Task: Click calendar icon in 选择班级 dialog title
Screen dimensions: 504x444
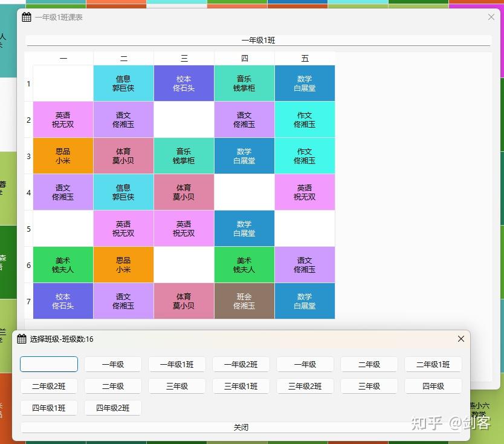Action: pyautogui.click(x=22, y=339)
